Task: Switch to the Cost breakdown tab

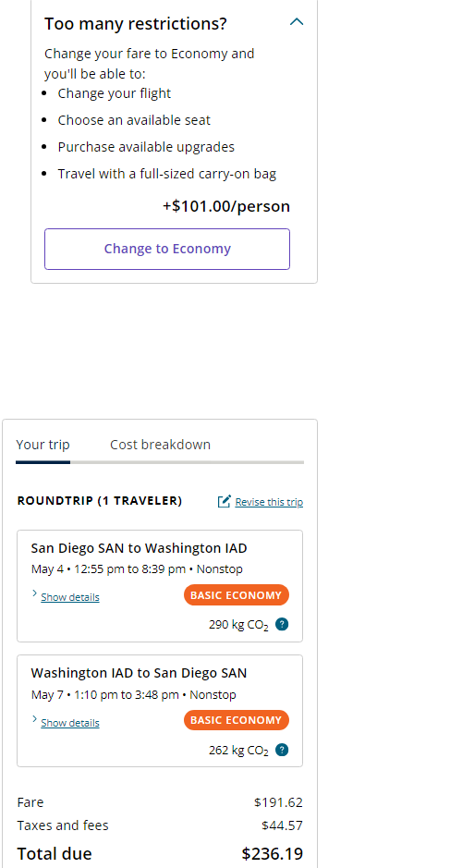Action: (160, 445)
